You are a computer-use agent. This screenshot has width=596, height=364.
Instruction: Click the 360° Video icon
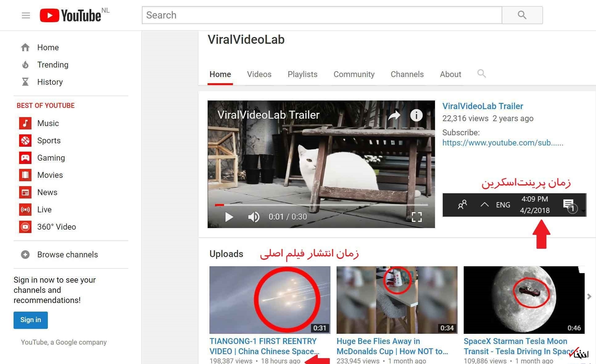[25, 227]
